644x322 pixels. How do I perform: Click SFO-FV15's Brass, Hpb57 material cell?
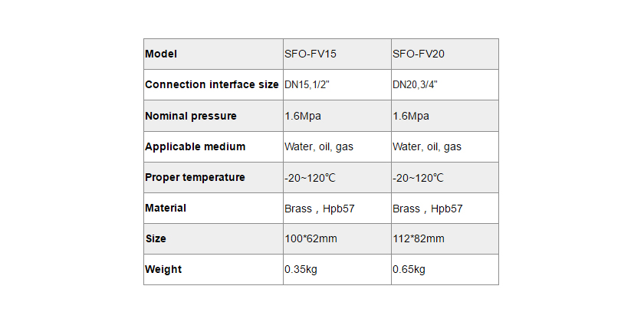pyautogui.click(x=320, y=208)
